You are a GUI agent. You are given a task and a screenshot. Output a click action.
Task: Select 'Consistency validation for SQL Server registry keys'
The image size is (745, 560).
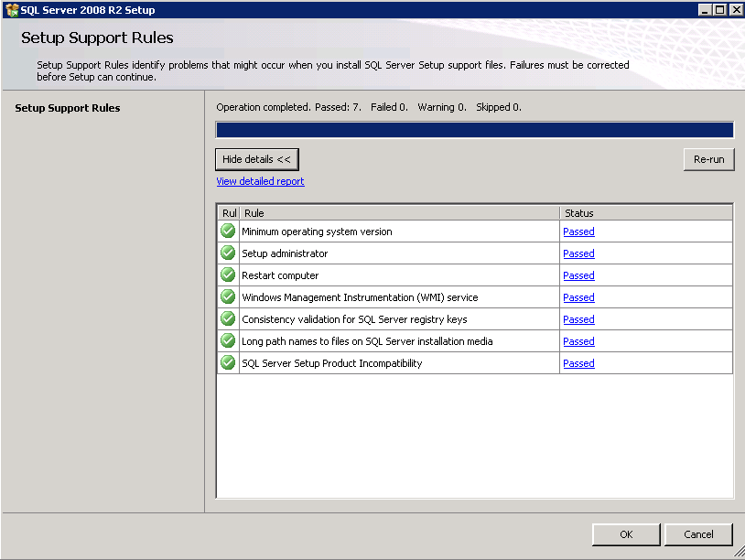354,319
